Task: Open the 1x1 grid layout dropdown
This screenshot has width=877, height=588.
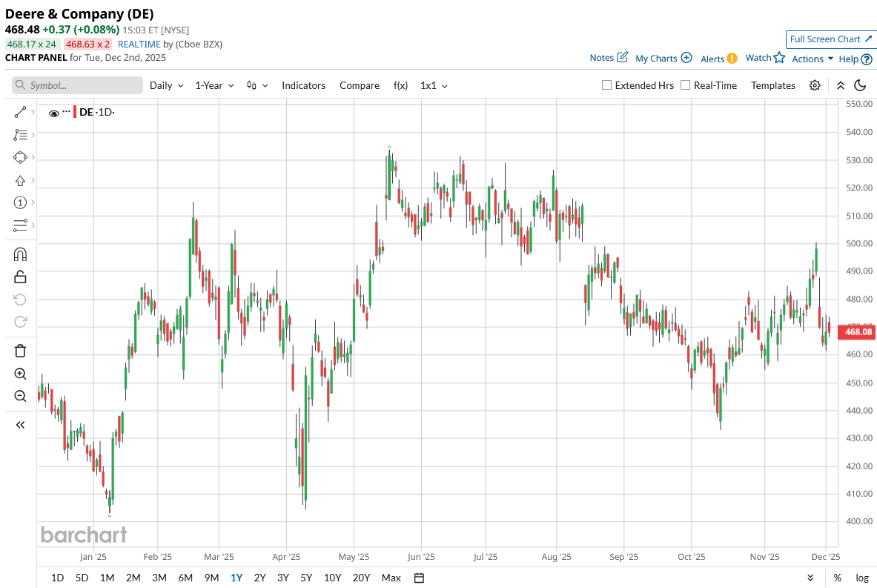Action: [x=434, y=85]
